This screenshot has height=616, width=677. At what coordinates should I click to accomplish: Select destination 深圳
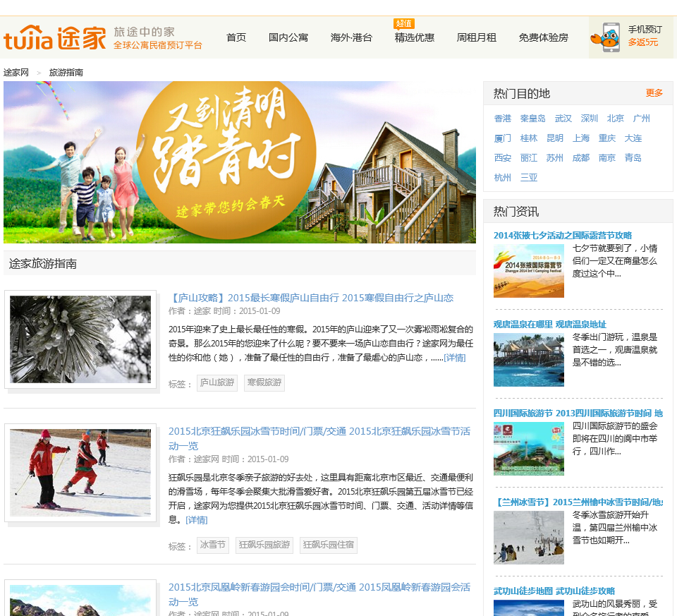click(x=590, y=119)
